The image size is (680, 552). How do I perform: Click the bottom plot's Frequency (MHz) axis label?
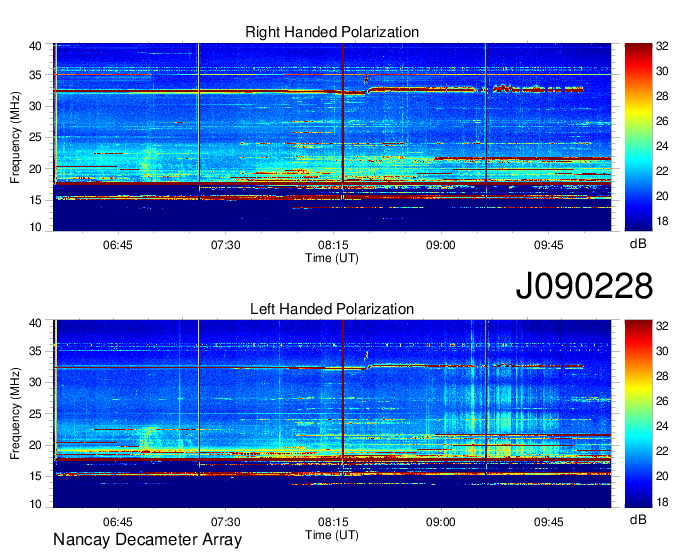point(15,414)
